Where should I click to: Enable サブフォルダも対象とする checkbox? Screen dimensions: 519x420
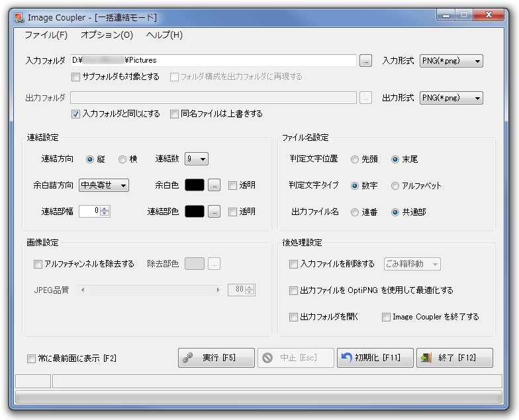point(75,77)
